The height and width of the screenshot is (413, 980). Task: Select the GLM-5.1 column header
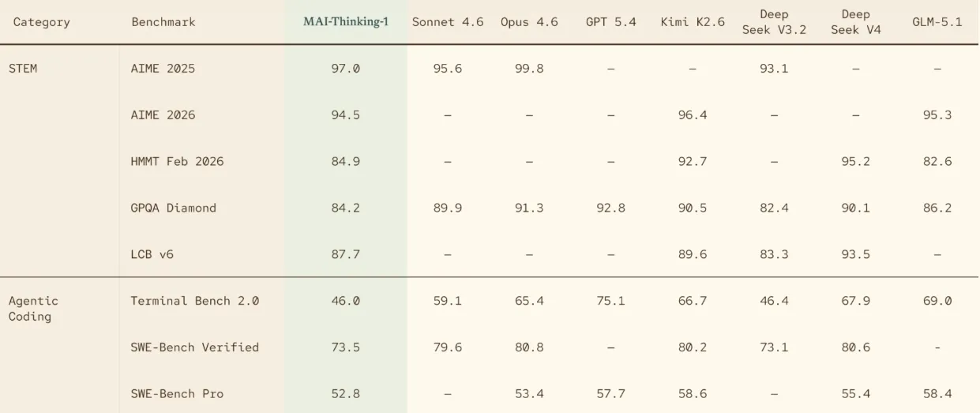point(937,22)
